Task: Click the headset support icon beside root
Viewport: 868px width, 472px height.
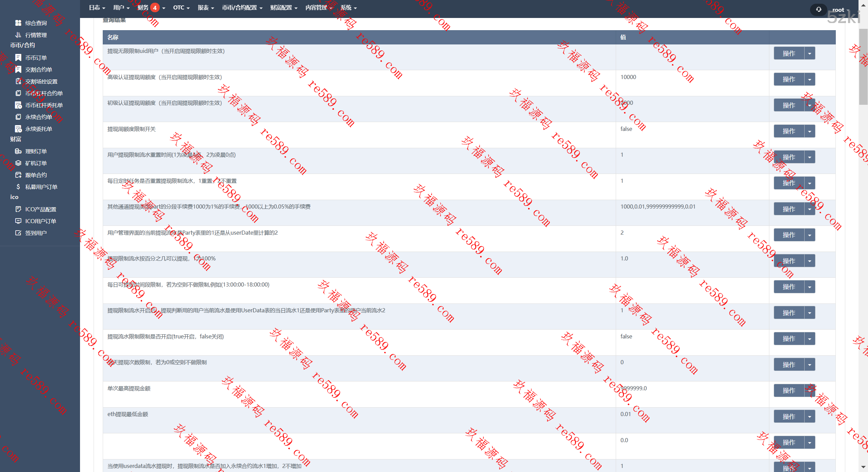Action: coord(818,9)
